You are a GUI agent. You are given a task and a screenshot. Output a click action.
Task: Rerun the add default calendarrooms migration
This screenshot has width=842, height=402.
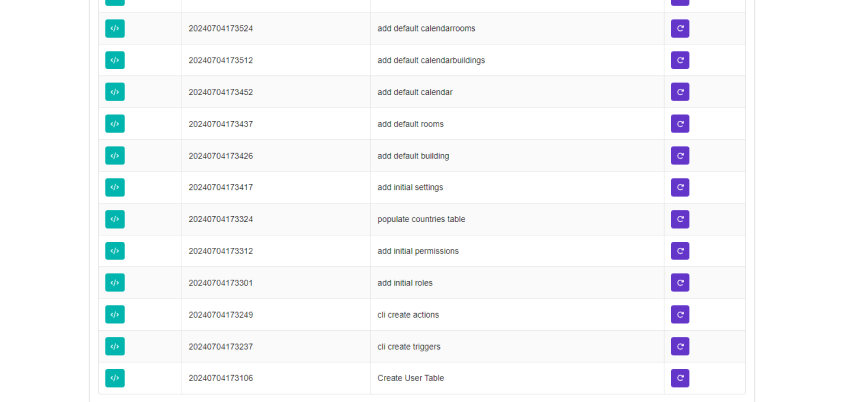(x=680, y=28)
